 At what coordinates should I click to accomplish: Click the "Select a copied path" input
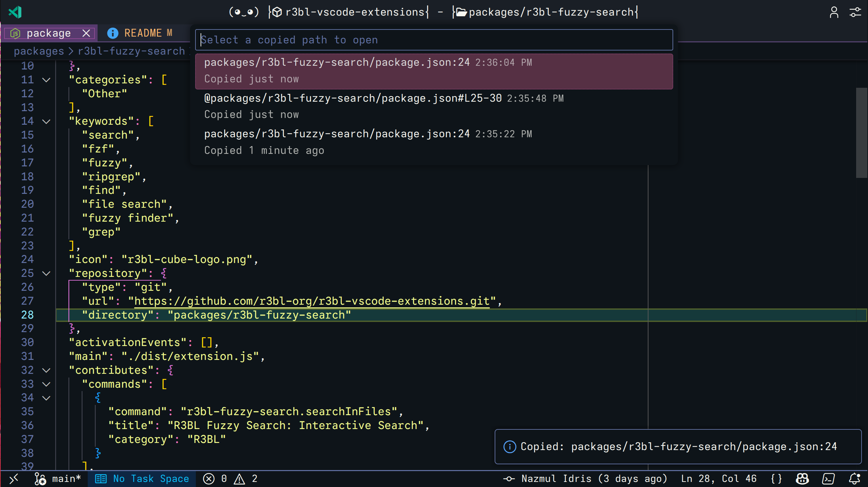(x=434, y=40)
